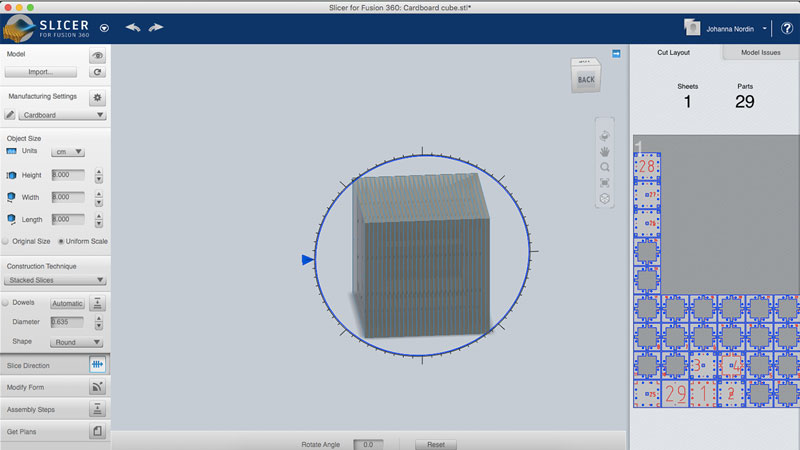Open the Cardboard material dropdown
Screen dimensions: 800x450
(62, 115)
